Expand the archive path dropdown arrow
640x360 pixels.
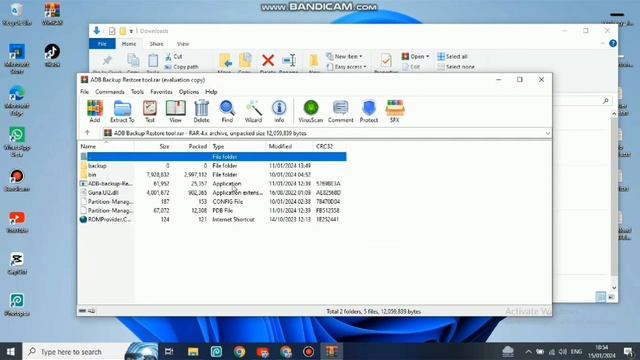click(x=547, y=133)
